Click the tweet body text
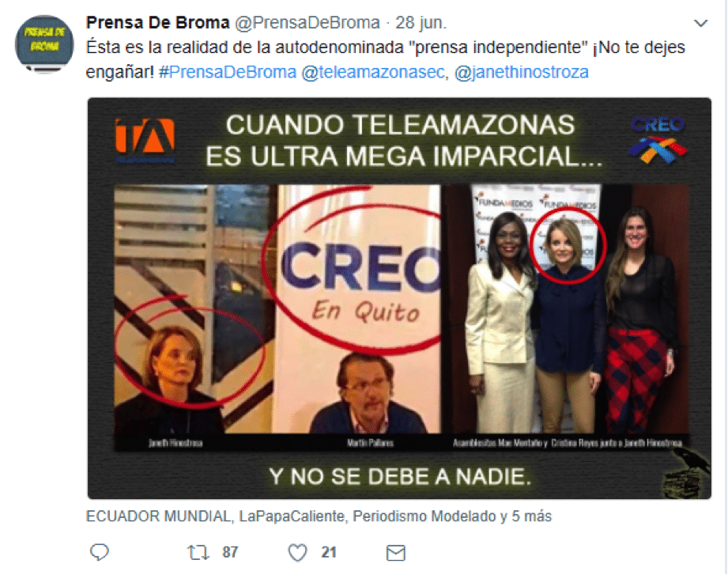The width and height of the screenshot is (728, 575). (386, 59)
